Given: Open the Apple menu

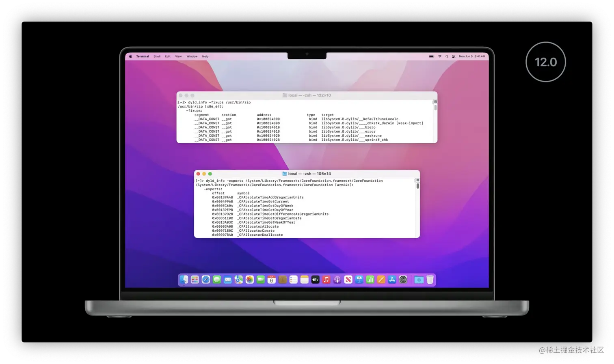Looking at the screenshot, I should [130, 56].
